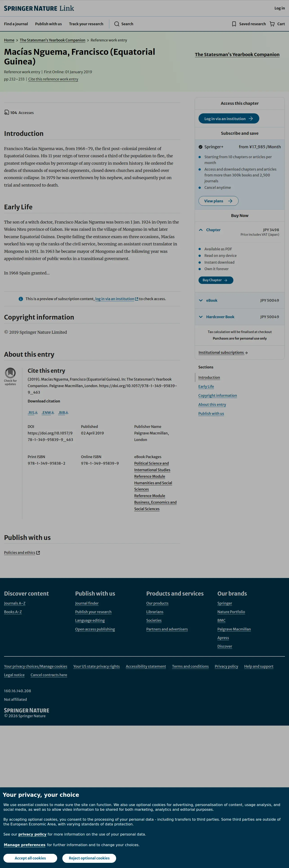Jump to Copyright information in Sections list
The height and width of the screenshot is (868, 289).
pos(218,396)
